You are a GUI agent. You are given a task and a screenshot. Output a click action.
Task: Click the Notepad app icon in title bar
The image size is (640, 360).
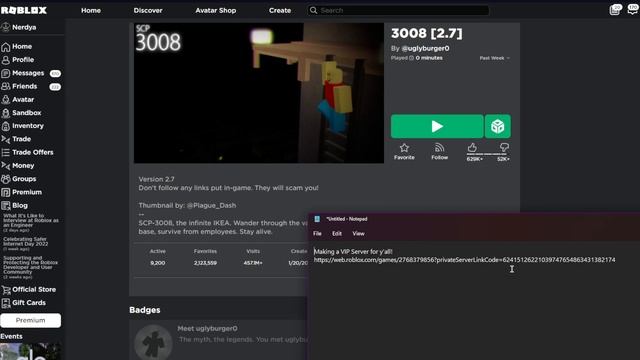tap(317, 219)
